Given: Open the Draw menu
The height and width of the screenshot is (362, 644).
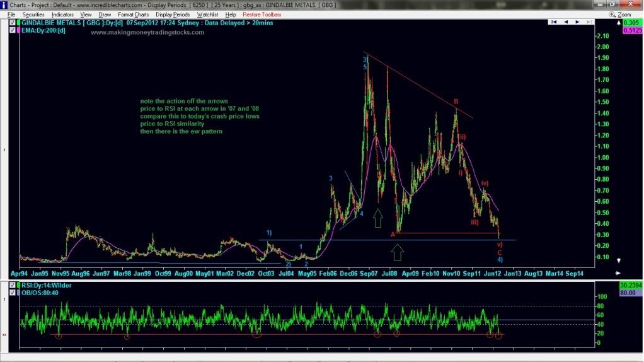Looking at the screenshot, I should pyautogui.click(x=105, y=15).
